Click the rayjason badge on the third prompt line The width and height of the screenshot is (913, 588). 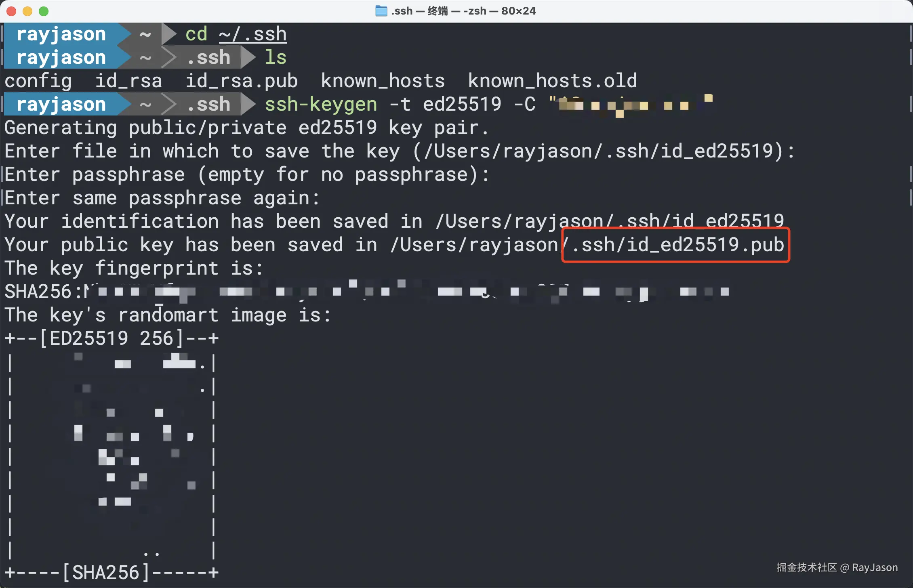click(x=61, y=104)
